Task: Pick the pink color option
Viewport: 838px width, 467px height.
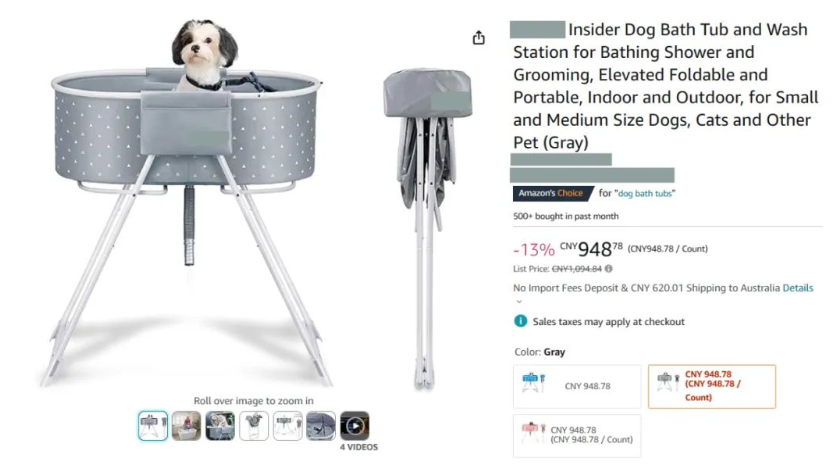Action: [x=576, y=435]
